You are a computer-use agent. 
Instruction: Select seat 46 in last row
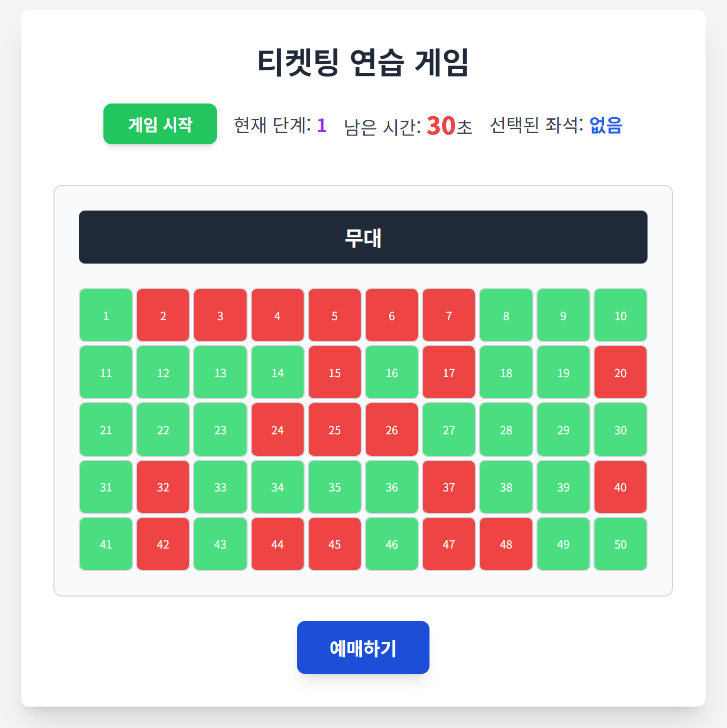point(392,543)
